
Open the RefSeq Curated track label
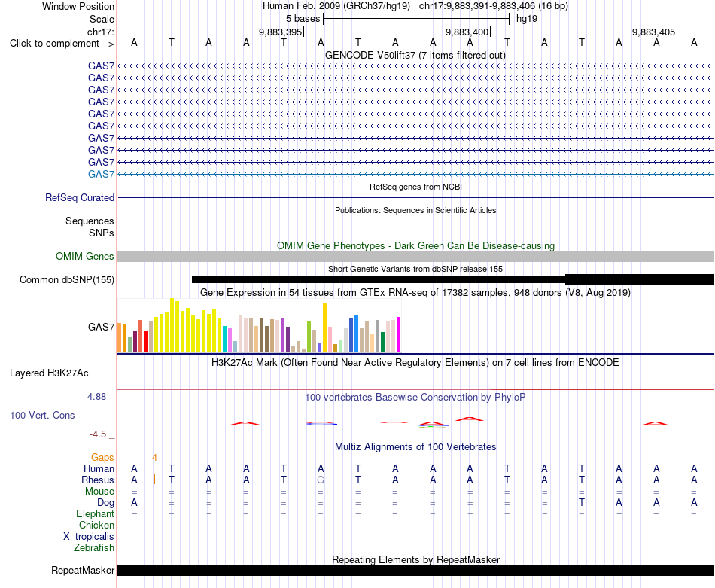79,197
